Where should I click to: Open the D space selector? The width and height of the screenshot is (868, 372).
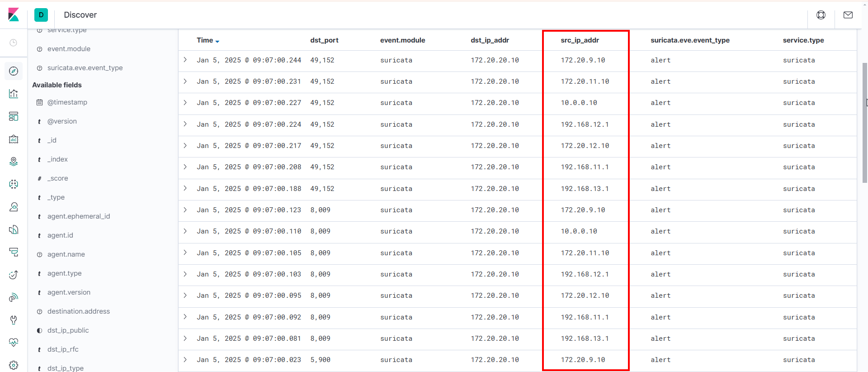41,15
